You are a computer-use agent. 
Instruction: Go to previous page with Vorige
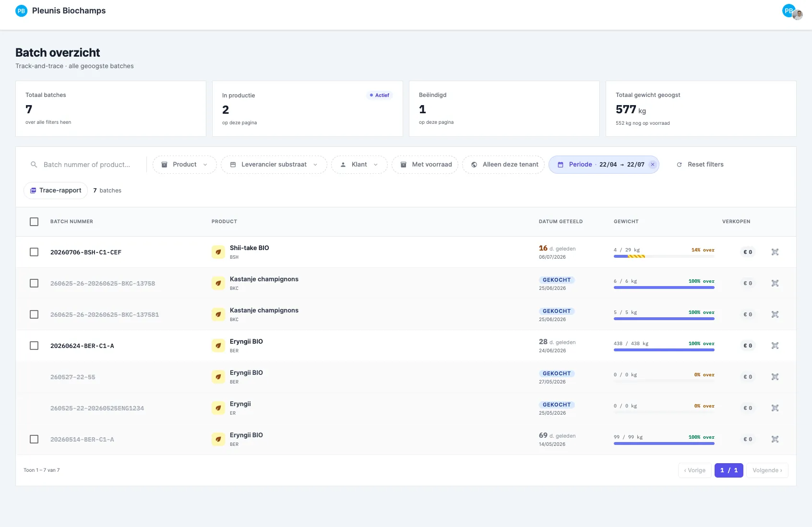(695, 470)
